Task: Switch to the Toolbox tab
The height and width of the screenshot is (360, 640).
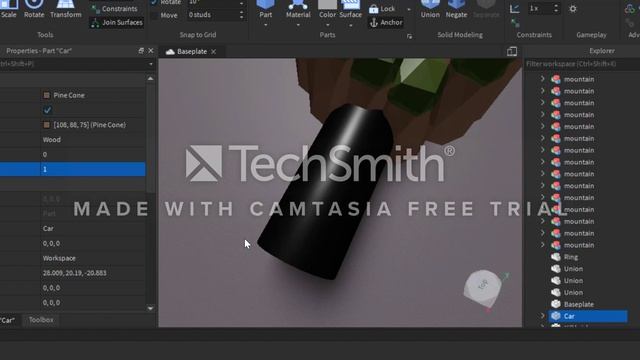Action: pyautogui.click(x=41, y=320)
